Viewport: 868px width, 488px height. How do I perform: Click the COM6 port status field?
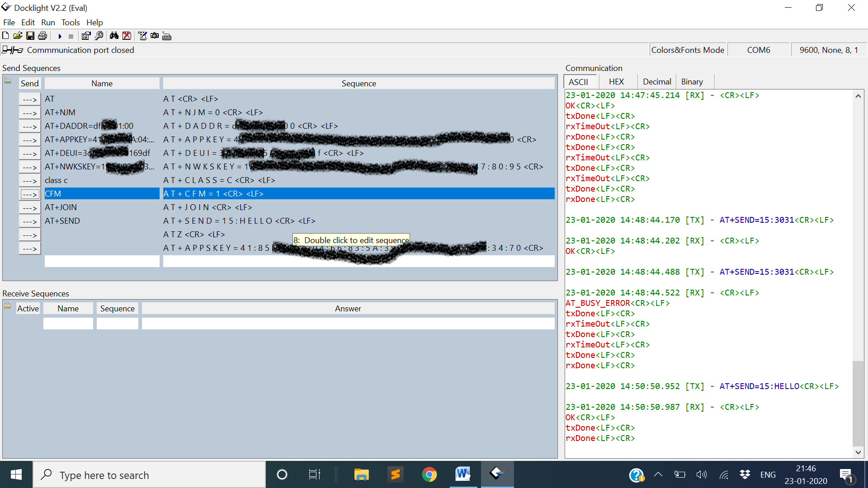tap(759, 50)
